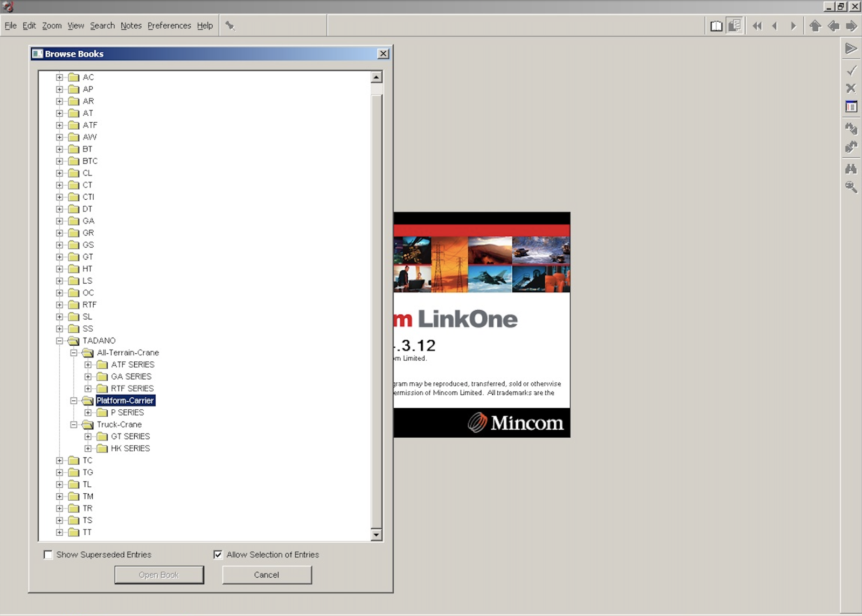This screenshot has width=862, height=616.
Task: Expand the GR folder node
Action: tap(59, 233)
